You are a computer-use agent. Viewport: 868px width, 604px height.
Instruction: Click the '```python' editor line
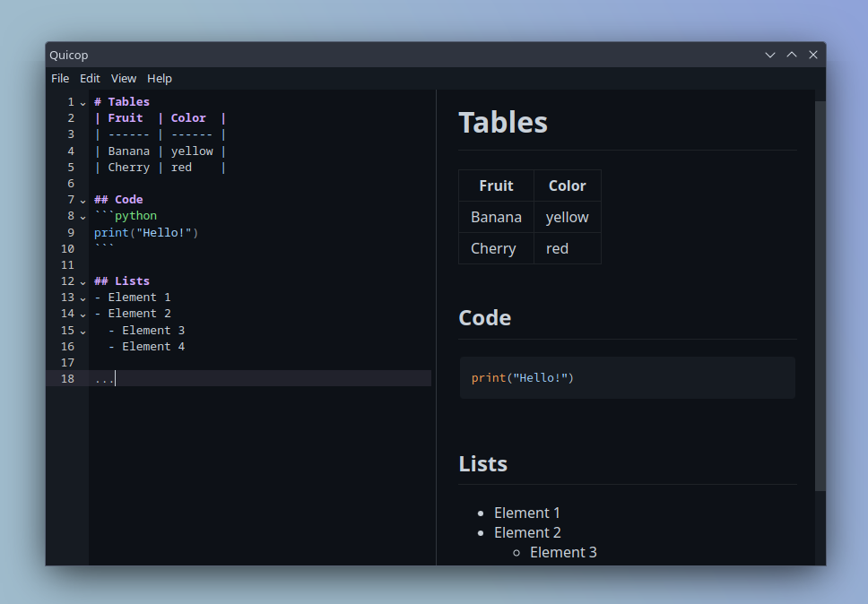(x=126, y=216)
